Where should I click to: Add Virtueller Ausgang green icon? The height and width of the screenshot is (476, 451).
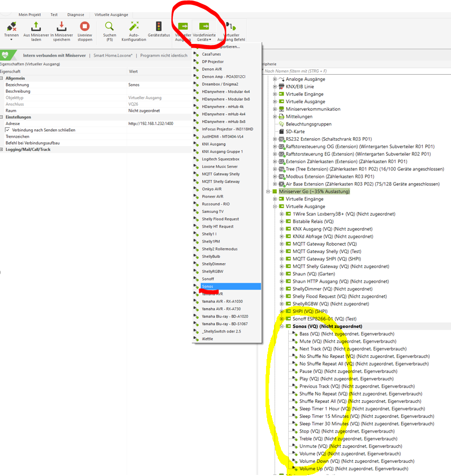(x=183, y=26)
